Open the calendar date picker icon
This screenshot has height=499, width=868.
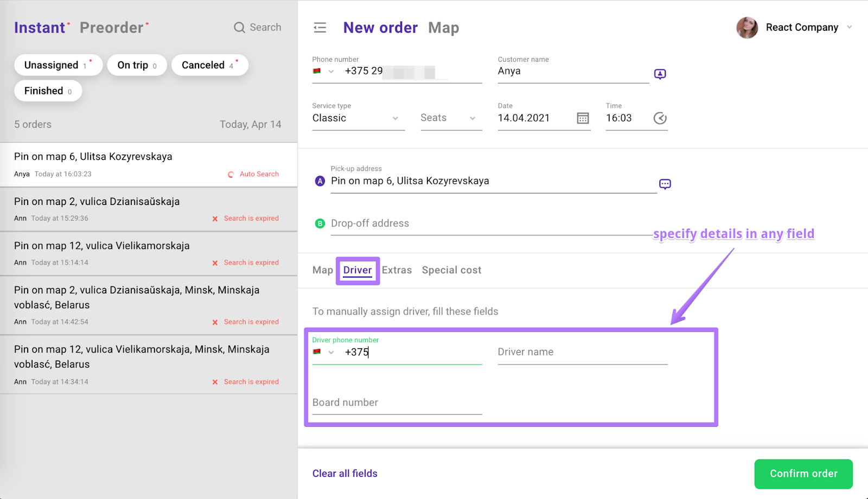[x=583, y=118]
